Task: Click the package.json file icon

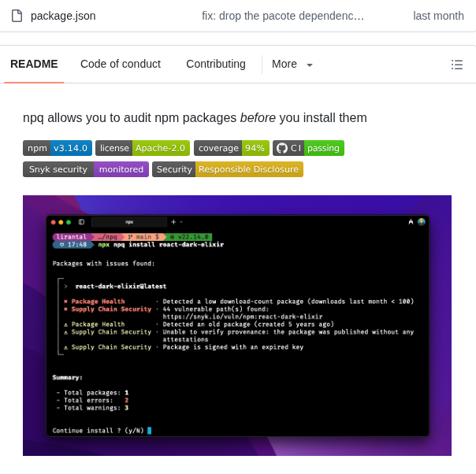Action: click(17, 16)
